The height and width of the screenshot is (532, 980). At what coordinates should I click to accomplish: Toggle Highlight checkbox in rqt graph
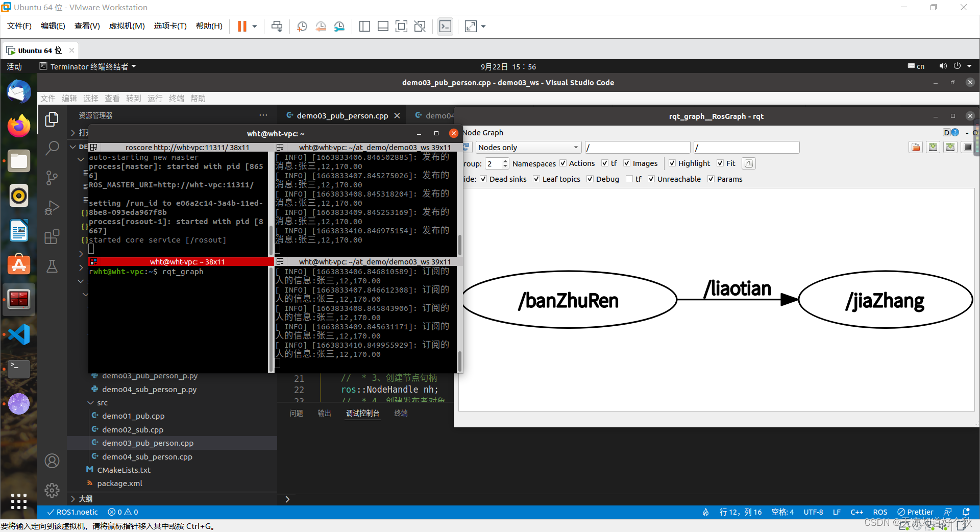click(x=672, y=163)
